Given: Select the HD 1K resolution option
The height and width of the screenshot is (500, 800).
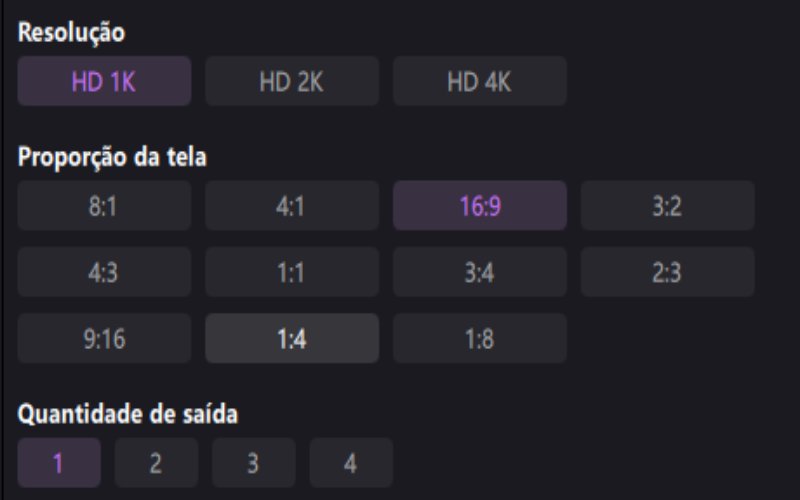Looking at the screenshot, I should tap(104, 81).
